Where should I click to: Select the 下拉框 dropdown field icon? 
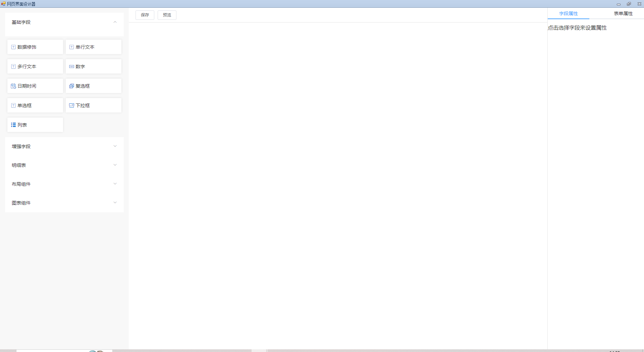coord(71,105)
